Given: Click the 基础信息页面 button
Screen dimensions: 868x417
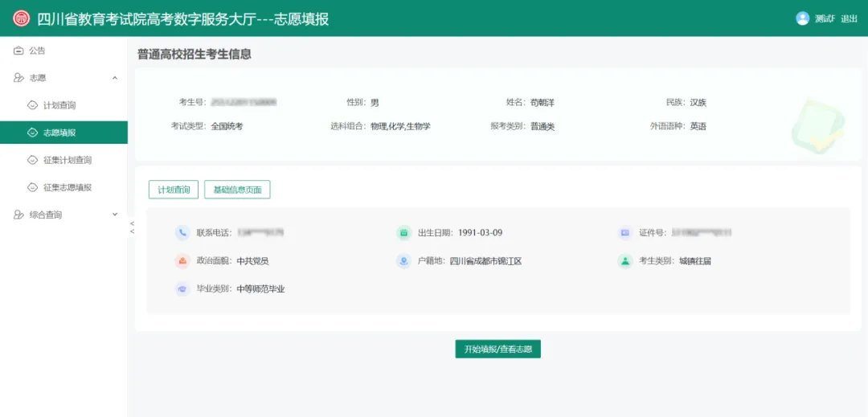Looking at the screenshot, I should click(237, 190).
